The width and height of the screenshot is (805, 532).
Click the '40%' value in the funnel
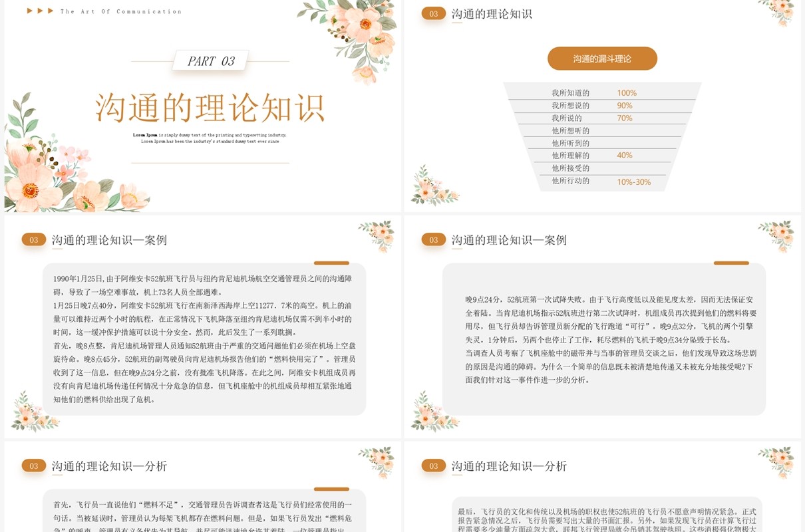[x=625, y=156]
